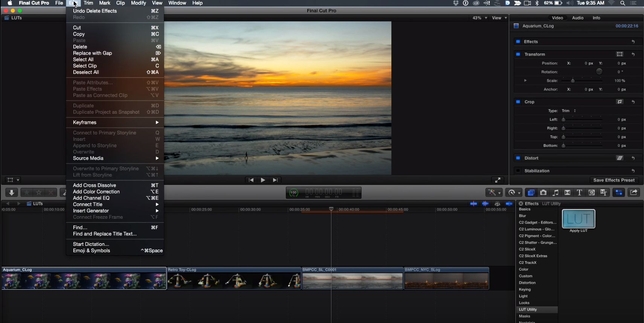Select the Apply LUT effect thumbnail

(x=578, y=219)
